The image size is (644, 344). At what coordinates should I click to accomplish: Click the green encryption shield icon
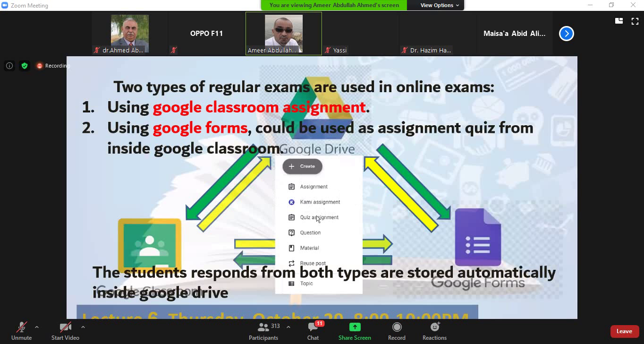click(x=25, y=66)
